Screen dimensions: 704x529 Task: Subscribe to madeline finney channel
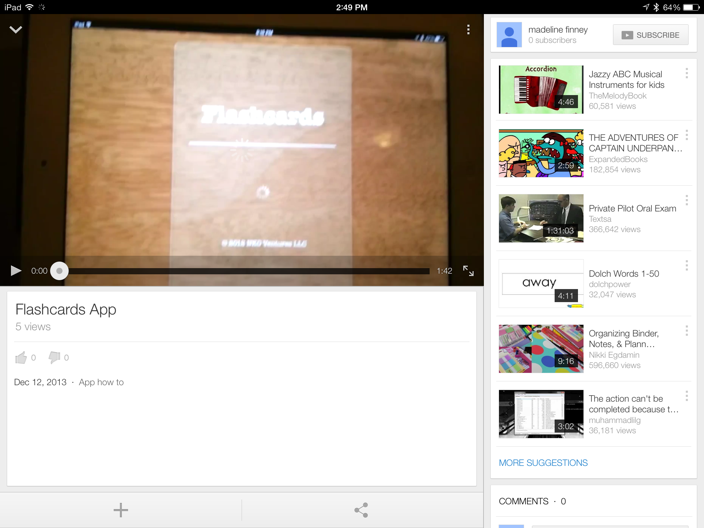(650, 35)
